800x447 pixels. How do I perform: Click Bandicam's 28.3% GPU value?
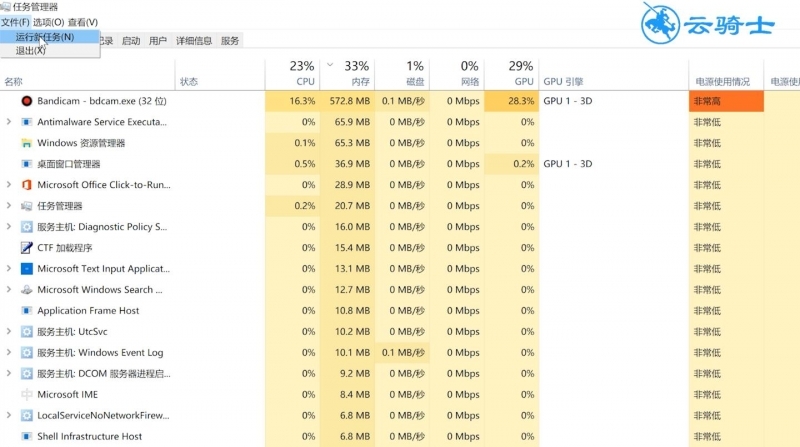pos(512,101)
